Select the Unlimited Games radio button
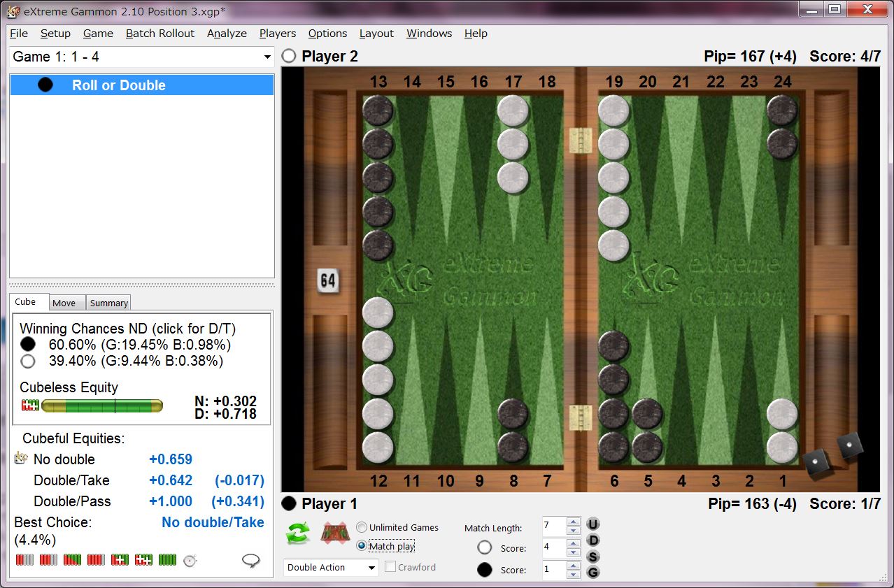Image resolution: width=894 pixels, height=588 pixels. (362, 527)
